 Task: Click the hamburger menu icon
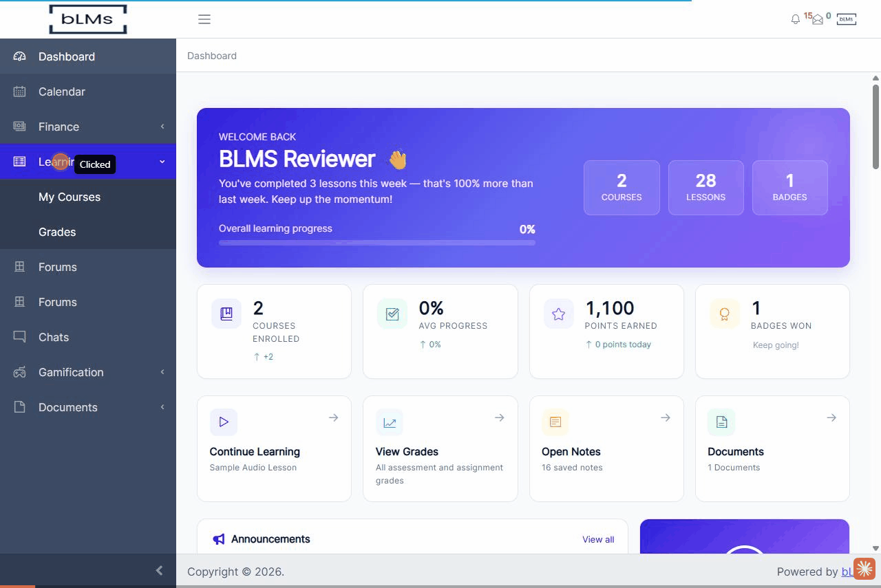[204, 19]
